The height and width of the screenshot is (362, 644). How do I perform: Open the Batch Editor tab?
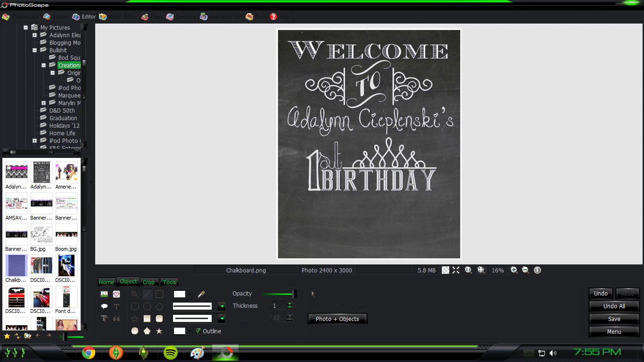tap(118, 16)
